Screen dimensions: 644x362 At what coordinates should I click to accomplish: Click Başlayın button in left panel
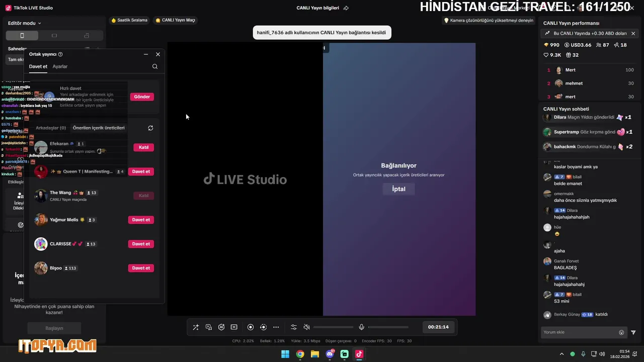(54, 328)
